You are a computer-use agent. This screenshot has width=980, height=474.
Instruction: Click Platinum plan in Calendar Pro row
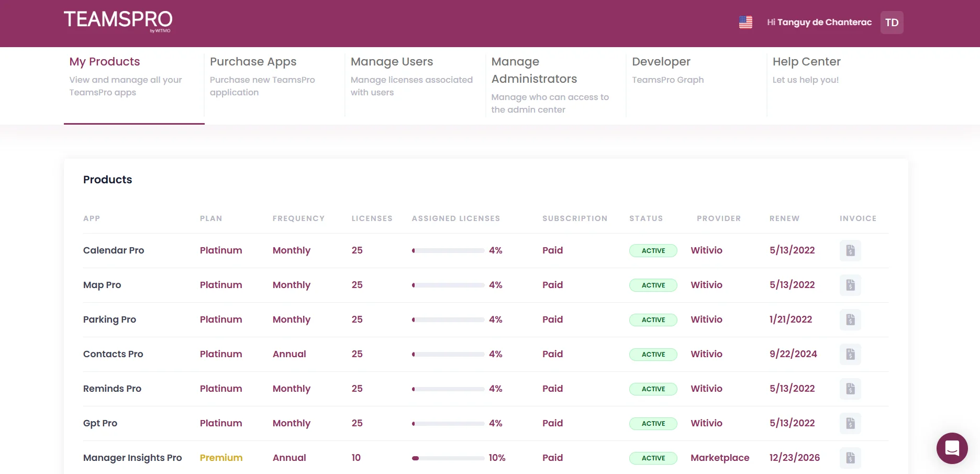coord(221,250)
